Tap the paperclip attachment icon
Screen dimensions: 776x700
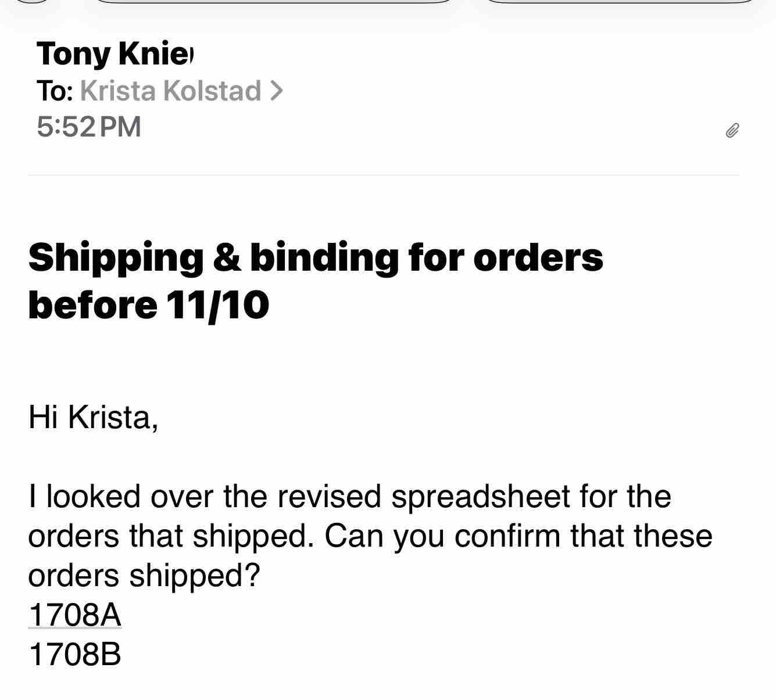coord(732,131)
